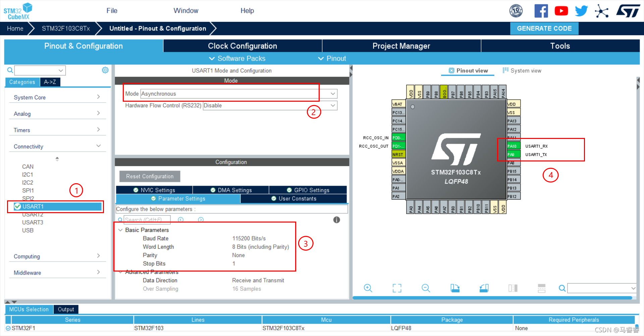The height and width of the screenshot is (336, 644).
Task: Click the vertical split view icon
Action: click(513, 288)
